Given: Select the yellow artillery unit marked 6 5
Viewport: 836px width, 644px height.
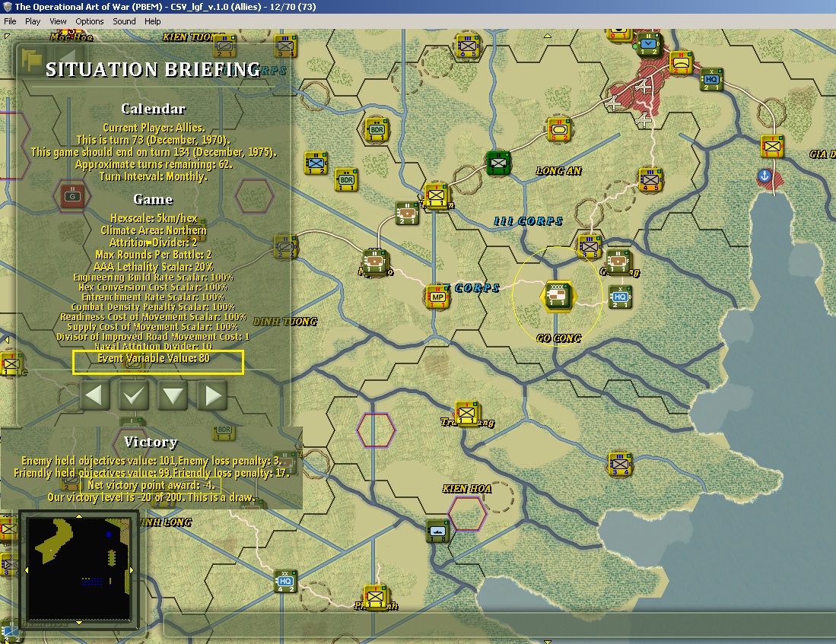Looking at the screenshot, I should click(468, 46).
